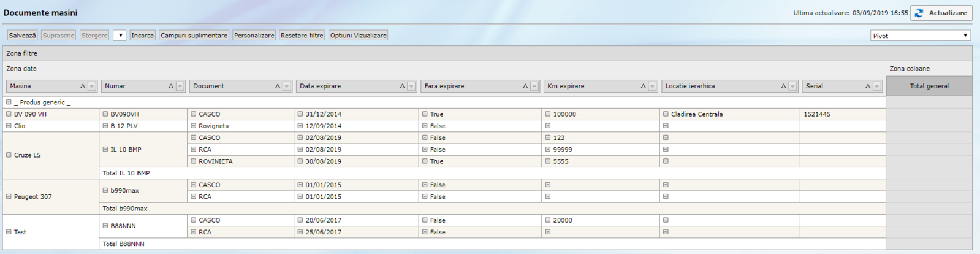The width and height of the screenshot is (980, 254).
Task: Click the sort triangle in Km expirare header
Action: pyautogui.click(x=643, y=87)
